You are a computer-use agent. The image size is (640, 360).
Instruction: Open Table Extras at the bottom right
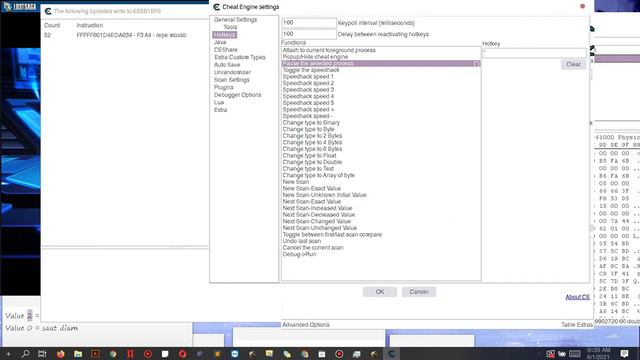[577, 324]
